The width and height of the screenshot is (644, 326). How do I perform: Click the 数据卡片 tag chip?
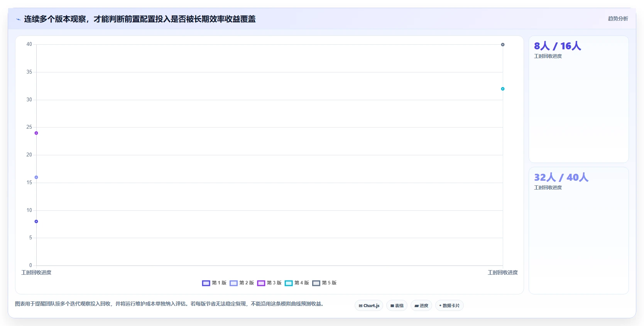coord(449,306)
